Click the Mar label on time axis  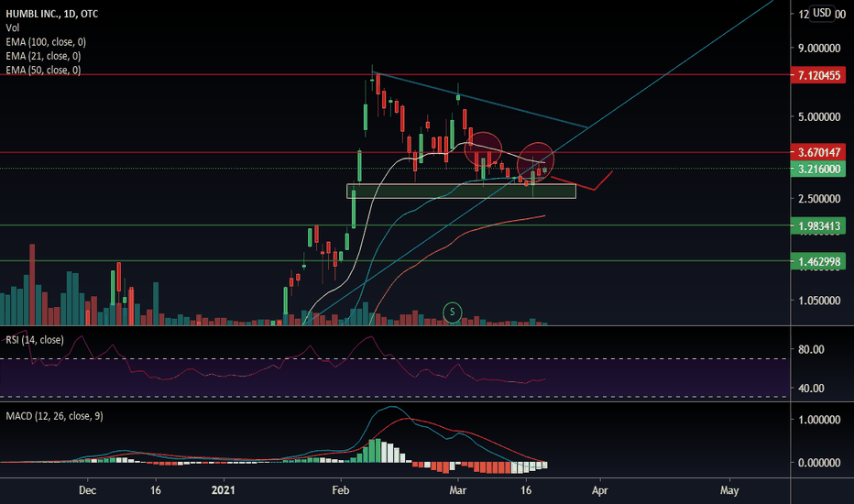pos(457,490)
